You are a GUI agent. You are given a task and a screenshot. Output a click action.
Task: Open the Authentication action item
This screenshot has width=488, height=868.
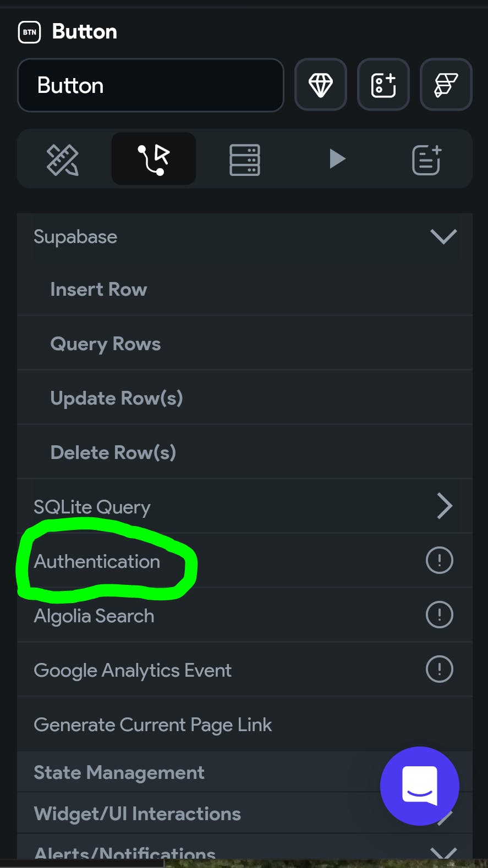245,561
